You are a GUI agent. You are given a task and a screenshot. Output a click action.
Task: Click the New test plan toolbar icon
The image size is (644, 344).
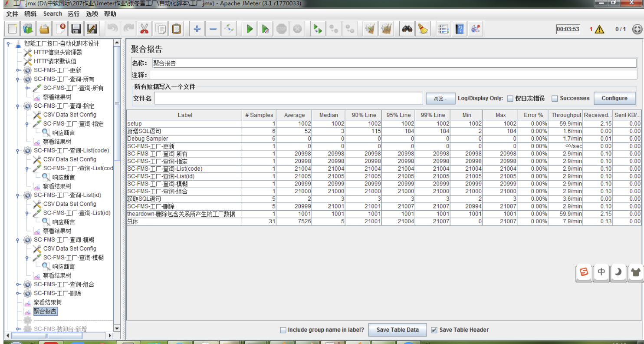tap(13, 29)
